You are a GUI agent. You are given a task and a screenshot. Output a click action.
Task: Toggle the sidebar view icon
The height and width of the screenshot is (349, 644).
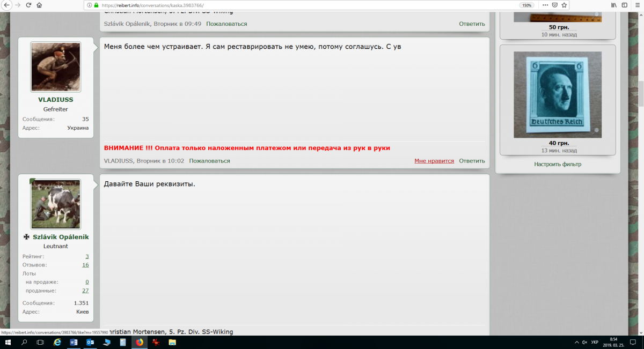point(624,5)
